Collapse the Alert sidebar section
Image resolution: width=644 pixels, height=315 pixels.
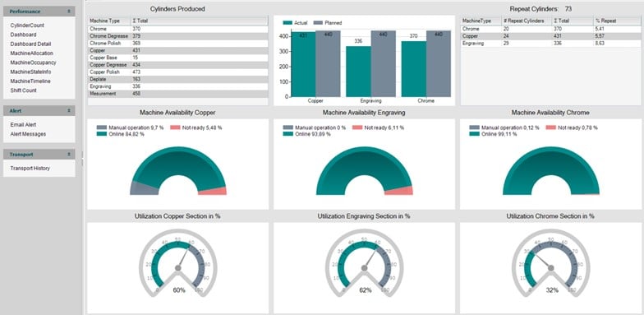[69, 110]
